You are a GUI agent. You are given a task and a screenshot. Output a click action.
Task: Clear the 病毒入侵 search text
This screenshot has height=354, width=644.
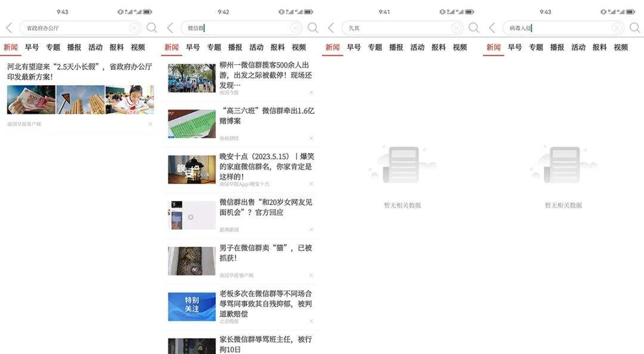tap(617, 28)
